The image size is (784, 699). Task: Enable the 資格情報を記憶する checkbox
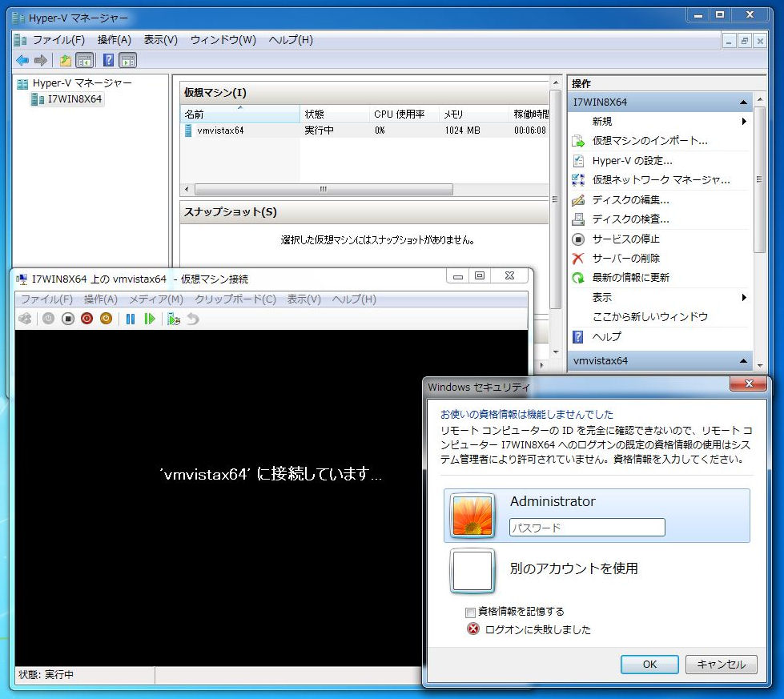pos(470,612)
